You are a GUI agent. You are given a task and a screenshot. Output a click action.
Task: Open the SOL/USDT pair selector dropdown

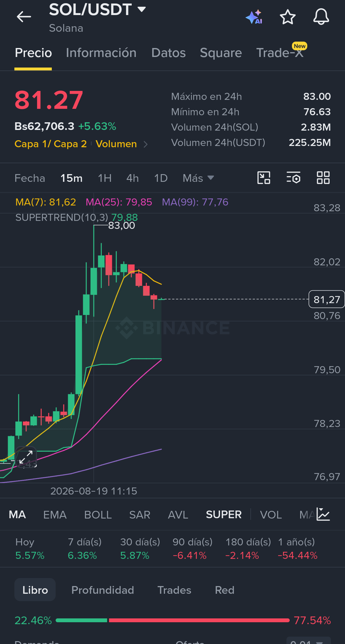click(x=98, y=10)
